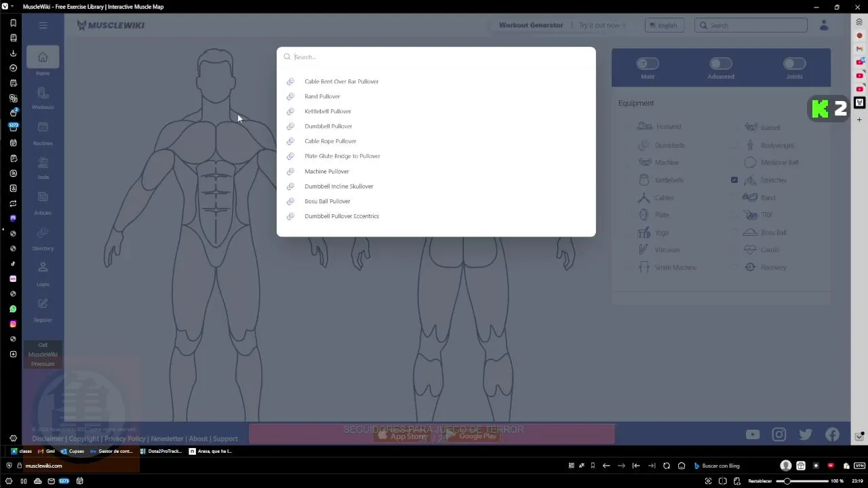Check the Cardio equipment checkbox

pos(734,249)
